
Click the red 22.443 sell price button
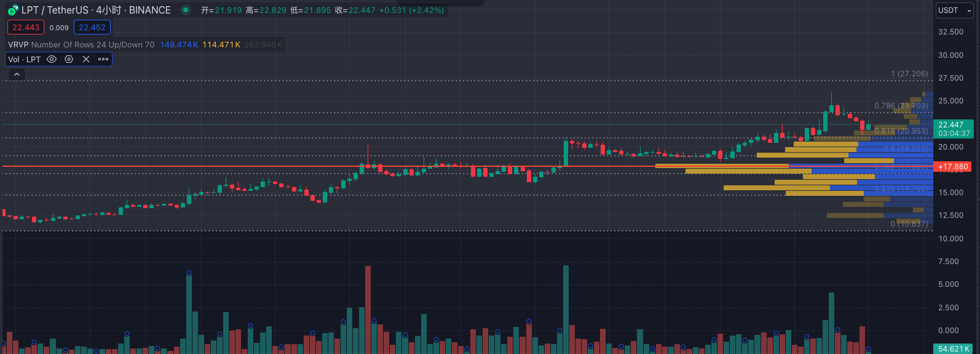point(26,28)
